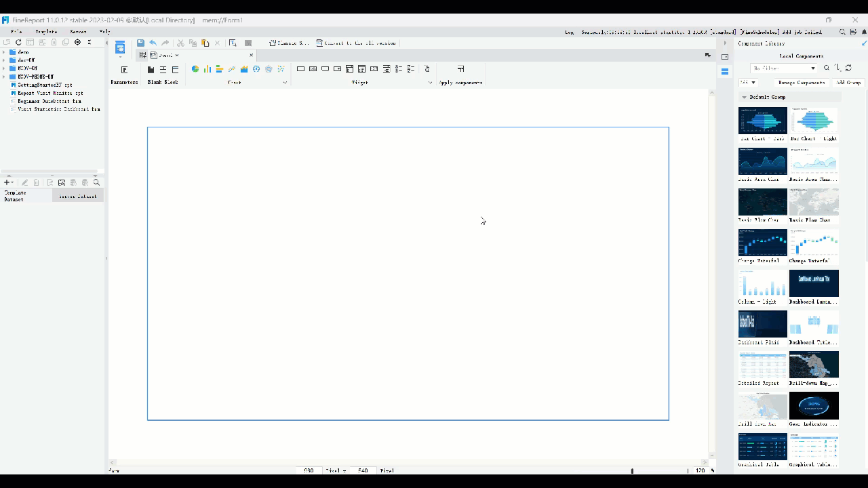Collapse the Default Group section
This screenshot has width=868, height=488.
744,98
